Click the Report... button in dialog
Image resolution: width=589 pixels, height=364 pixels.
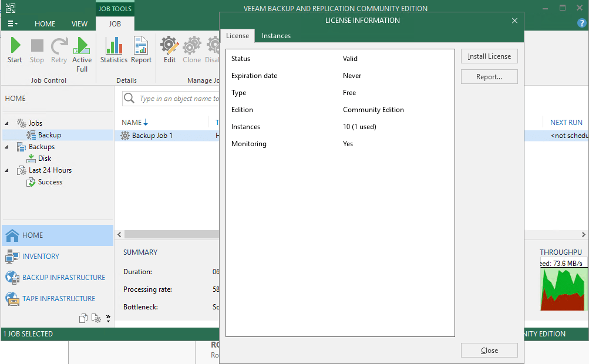tap(489, 77)
